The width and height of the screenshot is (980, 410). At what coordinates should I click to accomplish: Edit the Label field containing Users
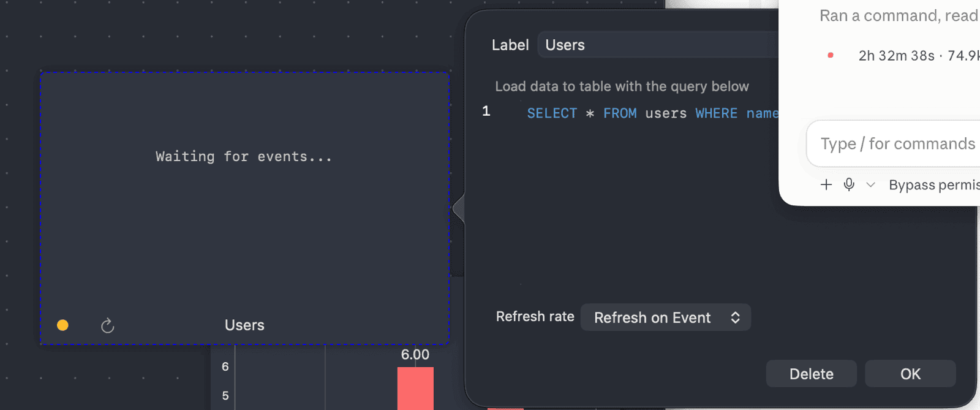coord(658,45)
